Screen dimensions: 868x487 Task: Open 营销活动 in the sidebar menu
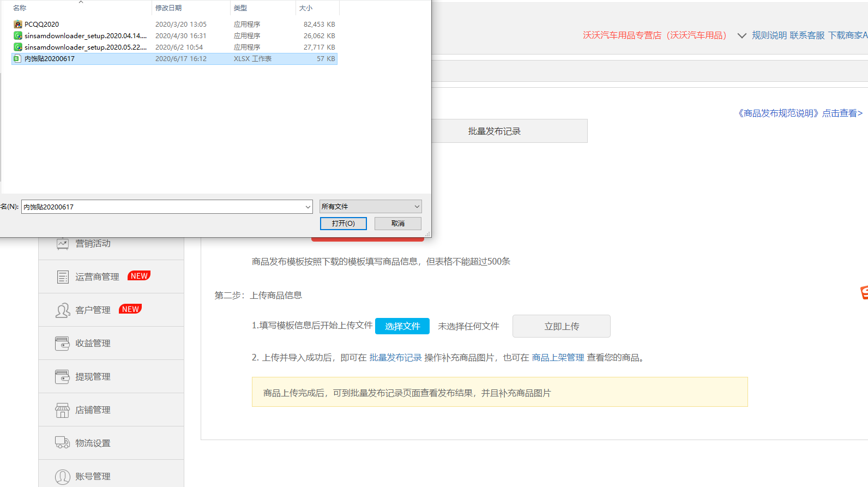click(x=93, y=244)
